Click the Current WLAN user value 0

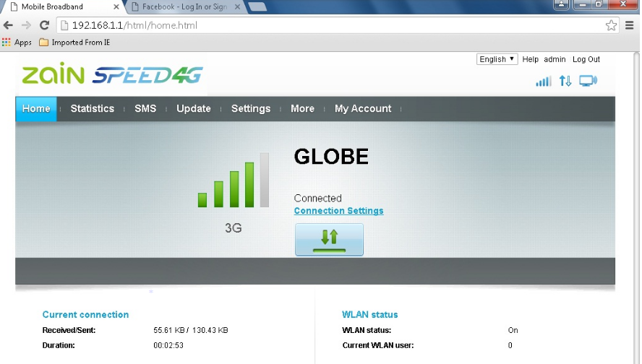coord(510,345)
